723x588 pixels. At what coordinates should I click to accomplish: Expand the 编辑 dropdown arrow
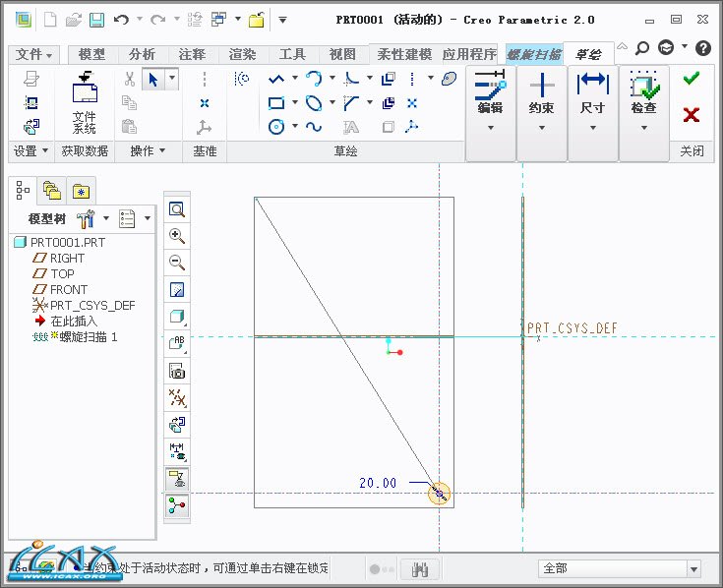tap(491, 128)
